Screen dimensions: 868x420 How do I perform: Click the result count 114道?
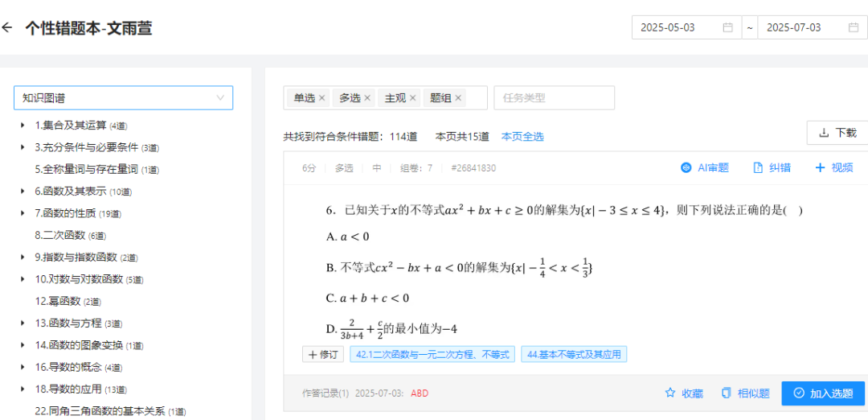[403, 136]
